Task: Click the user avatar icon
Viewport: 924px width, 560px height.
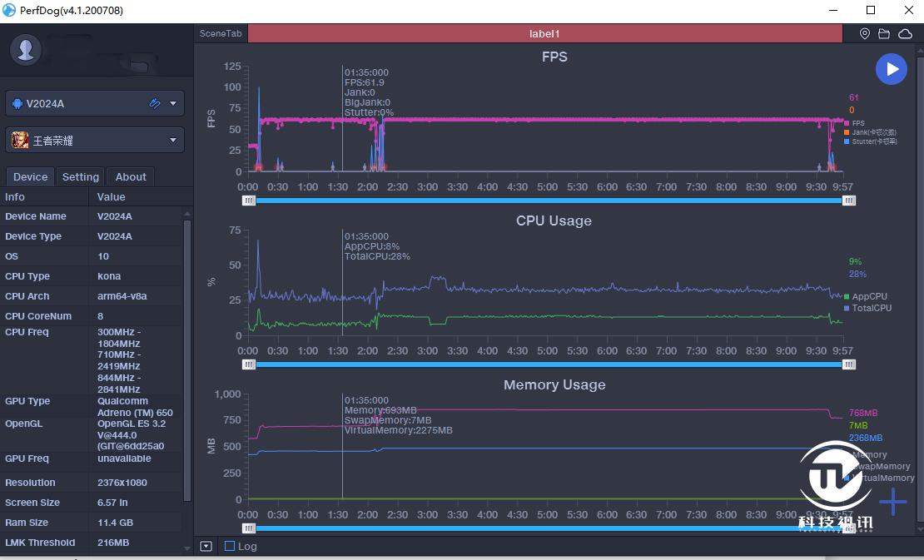Action: (x=26, y=50)
